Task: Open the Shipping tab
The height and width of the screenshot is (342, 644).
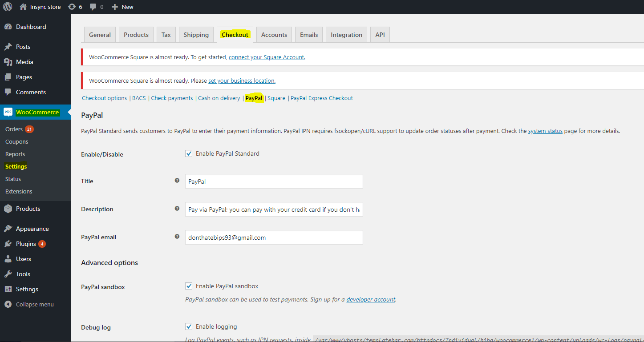Action: (196, 35)
